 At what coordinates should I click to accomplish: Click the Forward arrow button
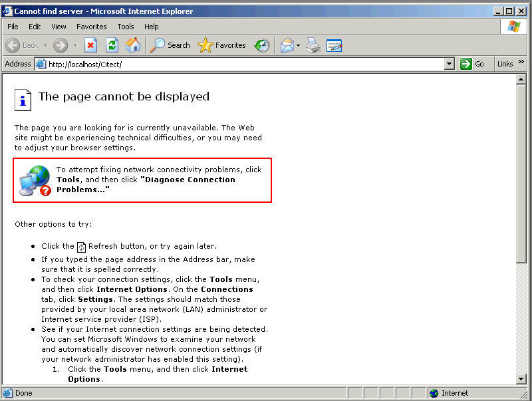(61, 45)
